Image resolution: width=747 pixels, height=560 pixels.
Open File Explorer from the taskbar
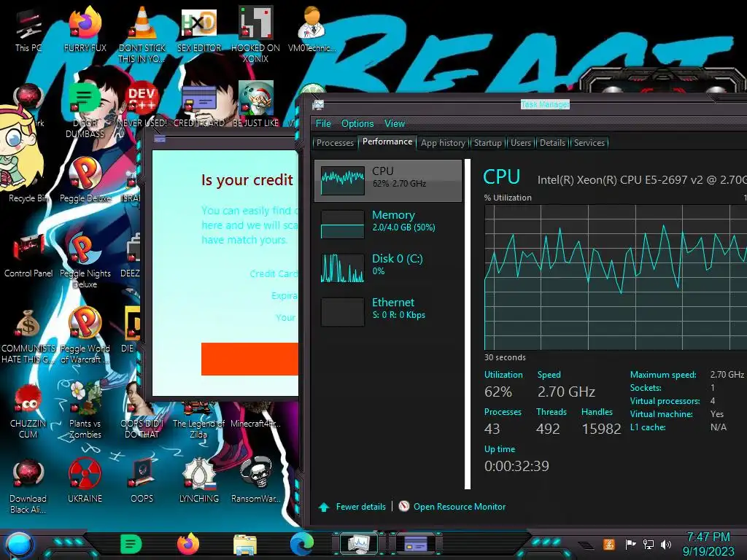click(x=245, y=544)
